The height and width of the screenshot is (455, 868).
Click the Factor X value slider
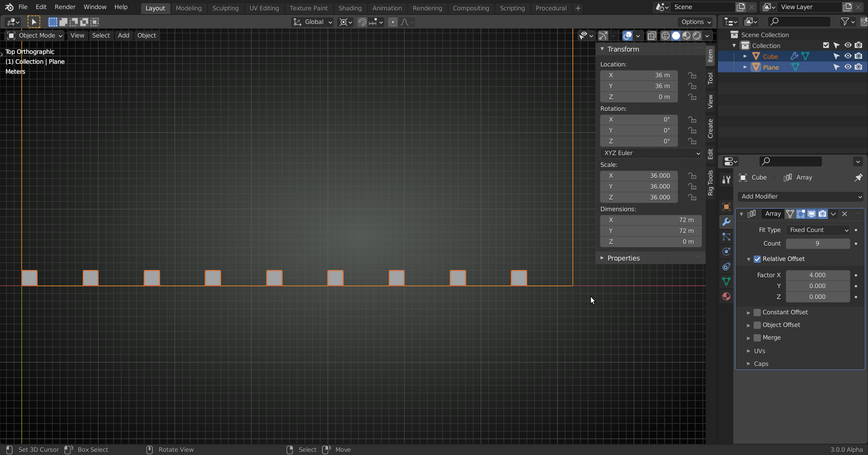pos(818,275)
